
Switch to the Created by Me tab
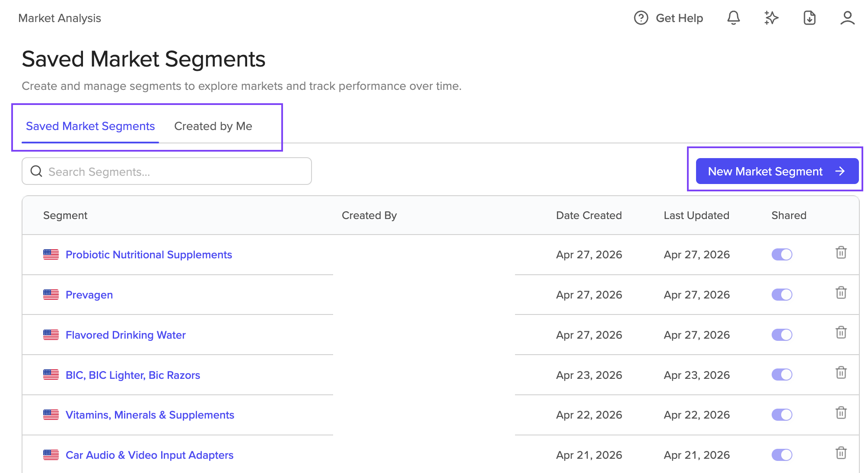[x=213, y=126]
